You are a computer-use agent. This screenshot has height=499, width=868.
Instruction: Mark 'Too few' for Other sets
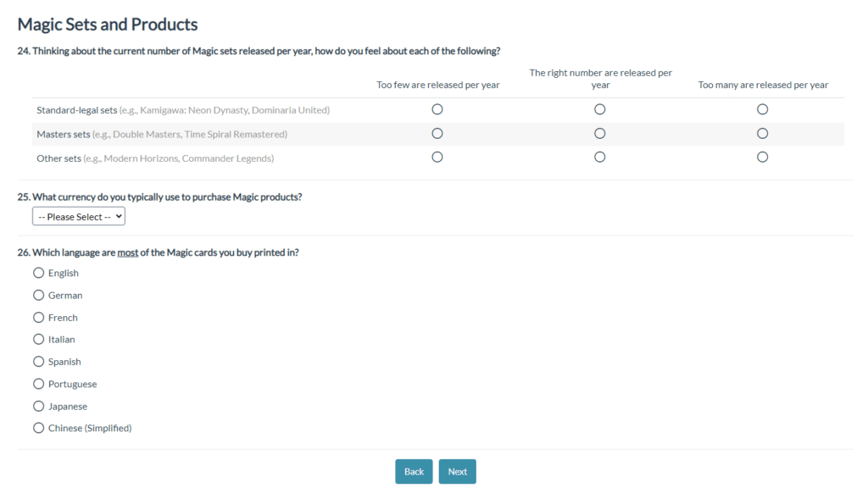(437, 157)
